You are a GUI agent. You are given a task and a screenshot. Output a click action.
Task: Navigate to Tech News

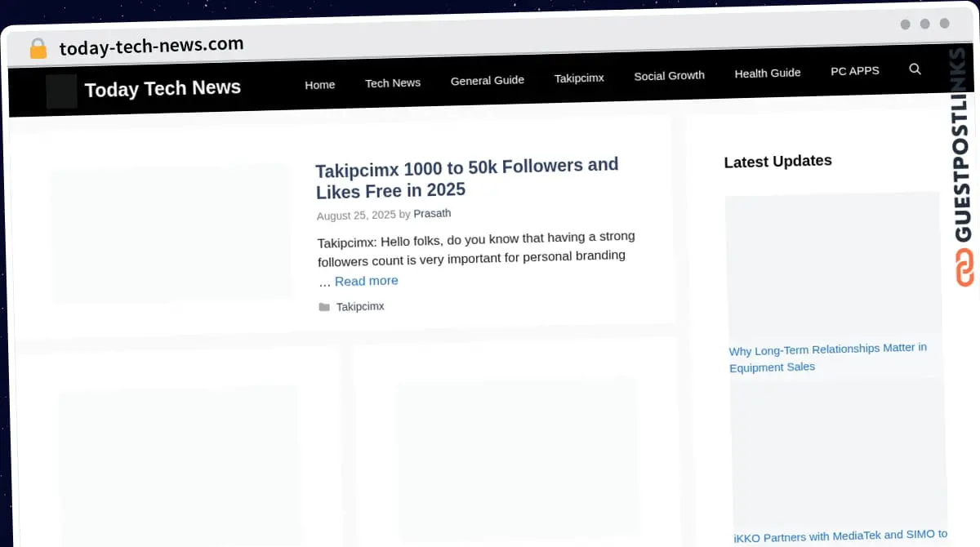pyautogui.click(x=393, y=82)
